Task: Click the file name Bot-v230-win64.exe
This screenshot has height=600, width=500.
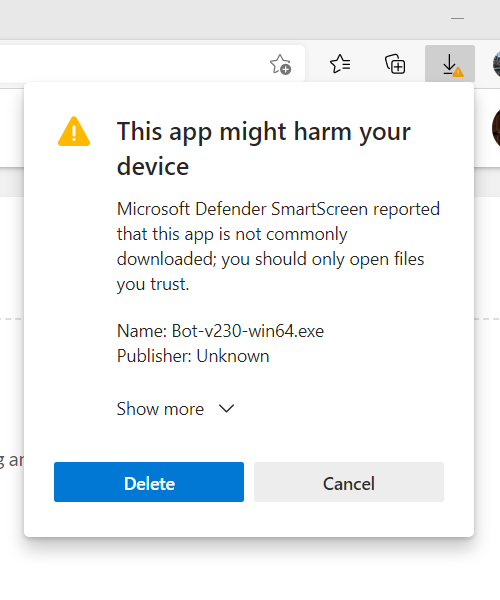Action: pyautogui.click(x=248, y=331)
